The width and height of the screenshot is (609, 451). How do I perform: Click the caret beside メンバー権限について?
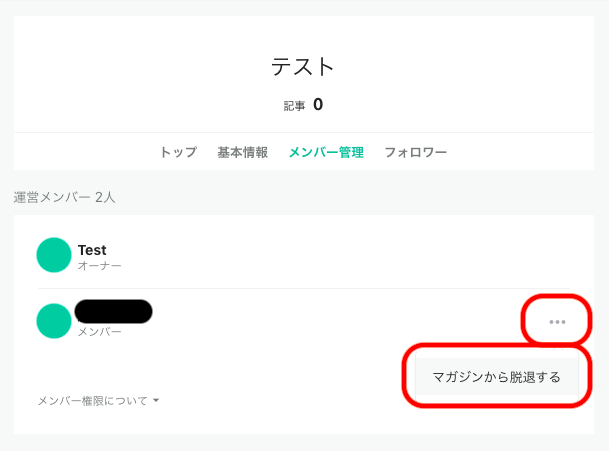pyautogui.click(x=157, y=401)
